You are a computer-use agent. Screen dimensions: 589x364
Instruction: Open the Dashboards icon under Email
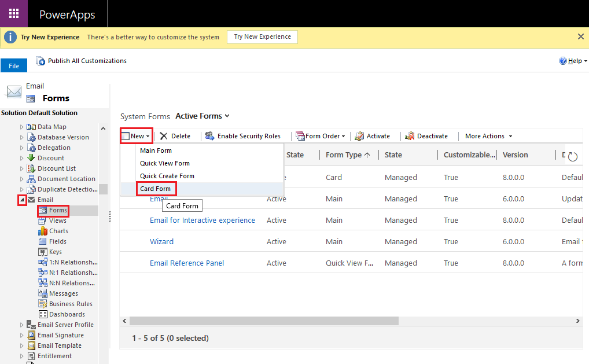point(43,314)
